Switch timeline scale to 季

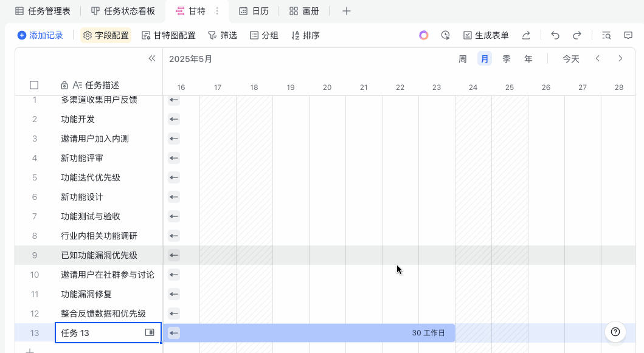click(507, 59)
